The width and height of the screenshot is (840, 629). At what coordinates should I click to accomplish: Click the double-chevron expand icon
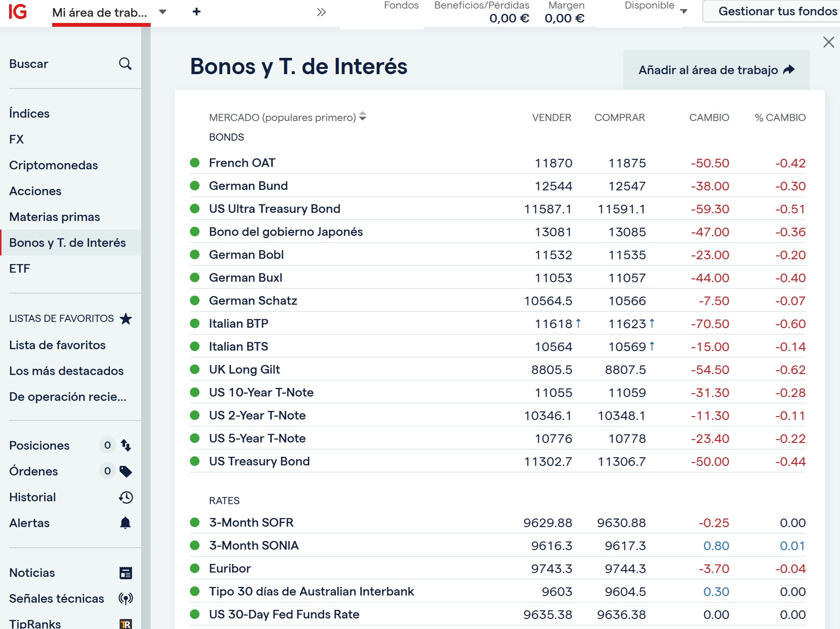pos(321,12)
